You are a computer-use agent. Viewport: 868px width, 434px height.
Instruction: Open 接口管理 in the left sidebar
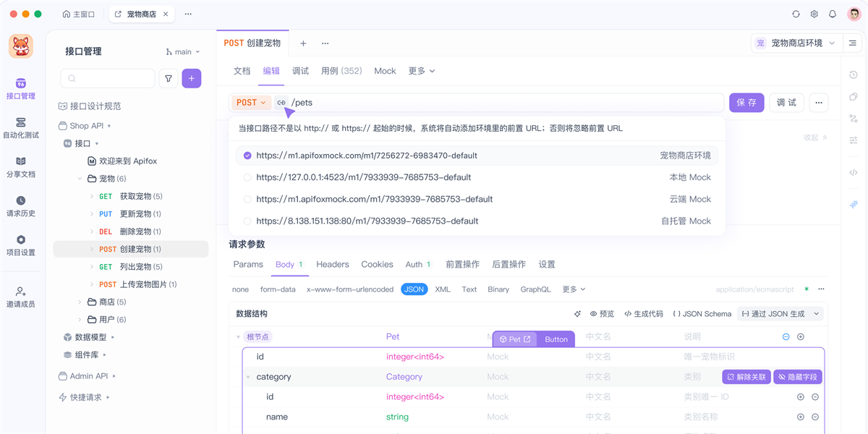coord(21,89)
